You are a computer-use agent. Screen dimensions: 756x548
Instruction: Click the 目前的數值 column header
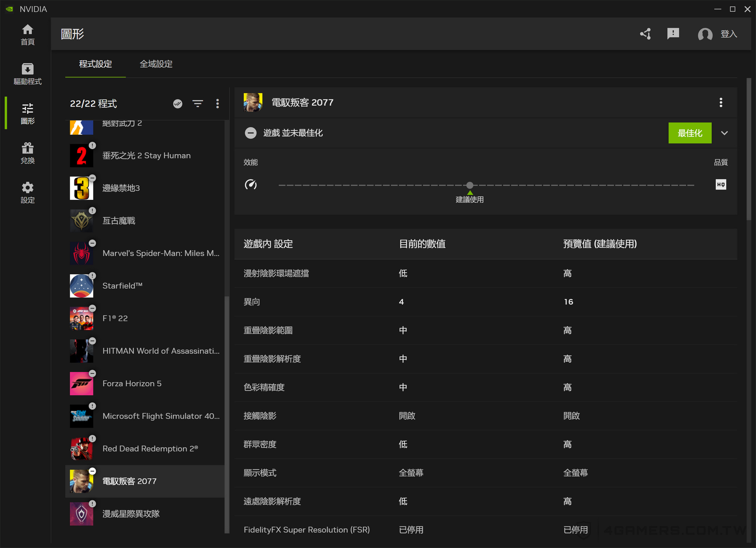tap(422, 244)
